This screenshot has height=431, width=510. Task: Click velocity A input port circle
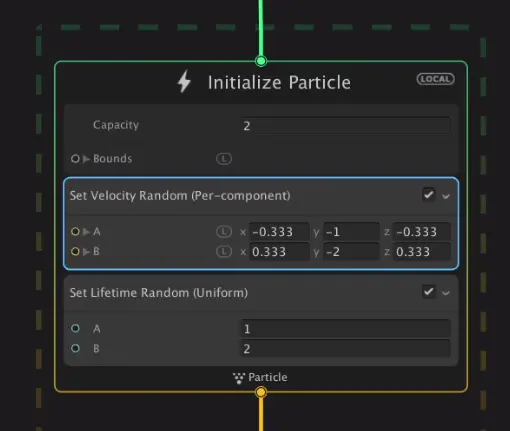click(75, 231)
